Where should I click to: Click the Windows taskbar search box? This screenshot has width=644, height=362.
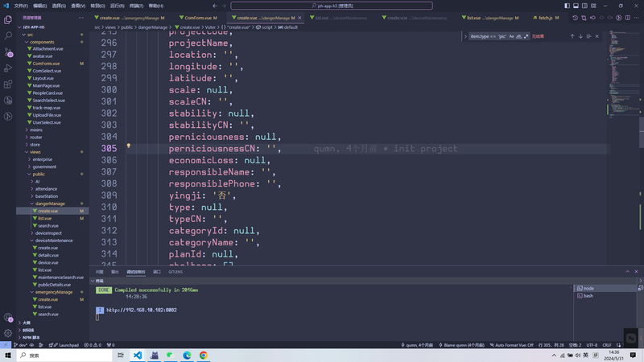[x=64, y=356]
